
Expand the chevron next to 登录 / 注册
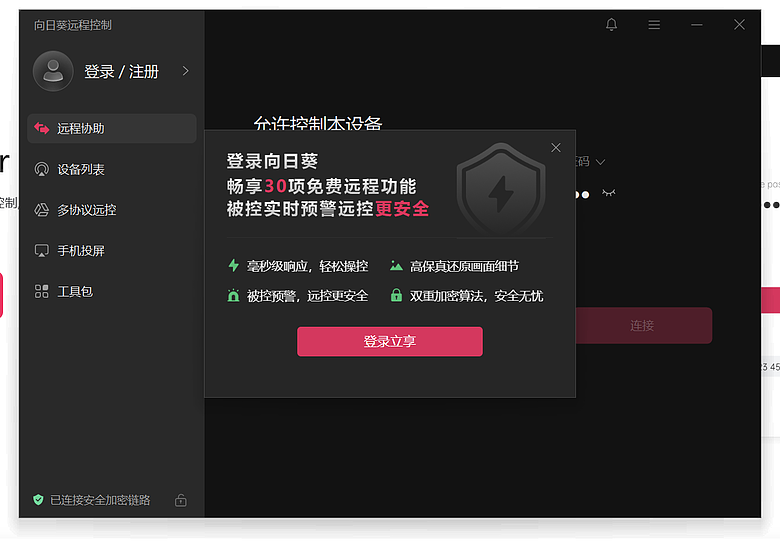(186, 71)
